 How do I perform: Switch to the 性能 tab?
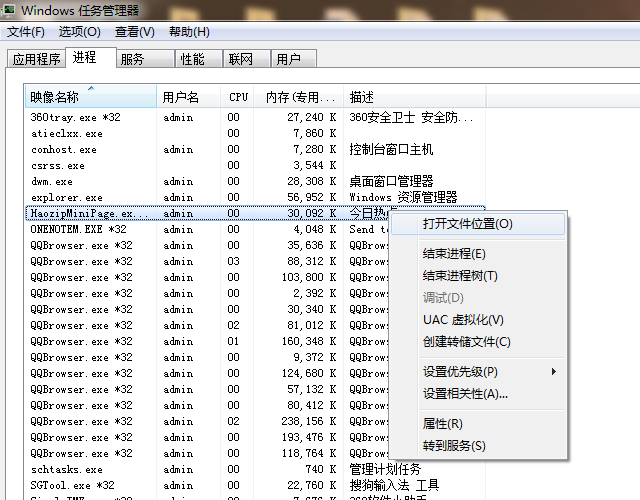click(192, 59)
